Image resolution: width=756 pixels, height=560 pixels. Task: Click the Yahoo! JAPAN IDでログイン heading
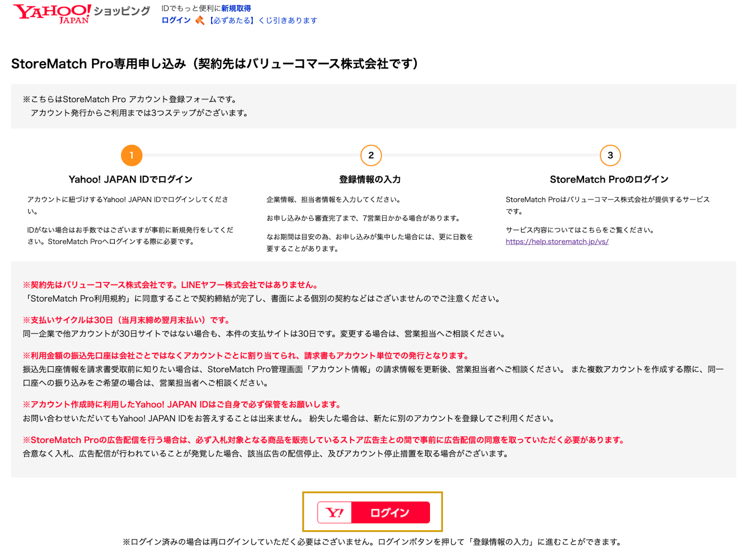[130, 180]
